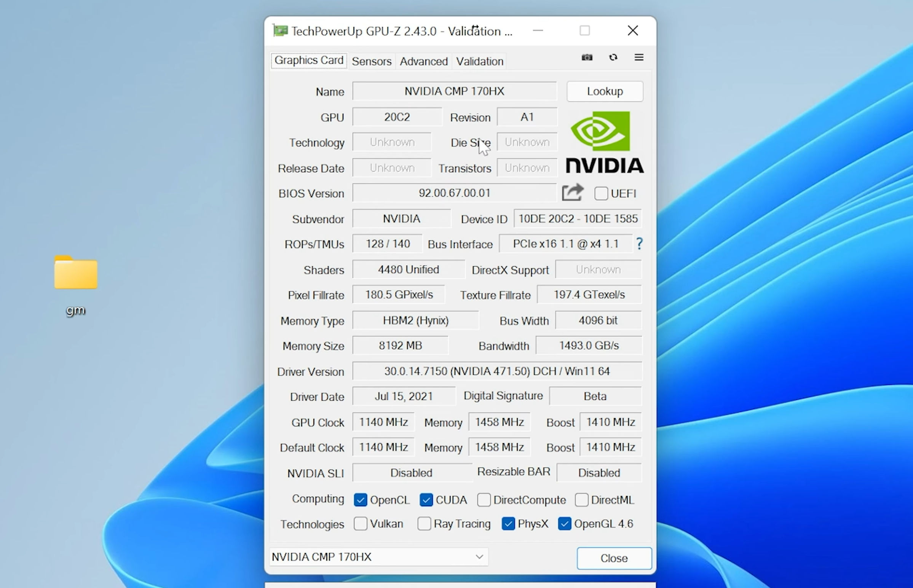Enable the Vulkan checkbox
Screen dimensions: 913x588
click(x=360, y=524)
